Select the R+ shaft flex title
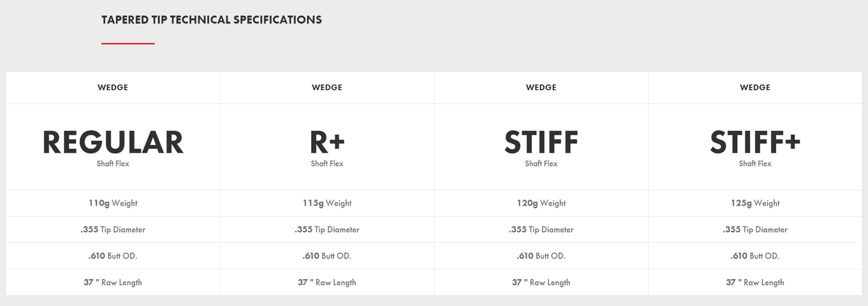The width and height of the screenshot is (868, 306). (x=327, y=143)
